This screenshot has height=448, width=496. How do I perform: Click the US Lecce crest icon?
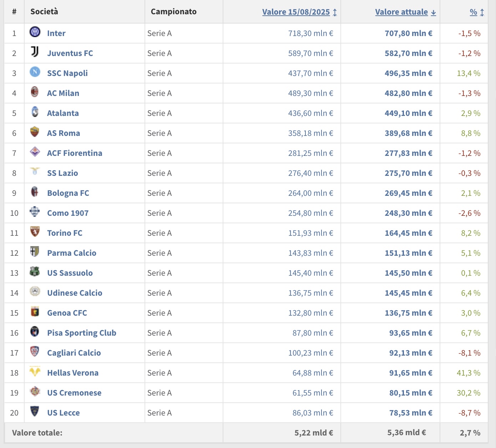click(x=35, y=412)
